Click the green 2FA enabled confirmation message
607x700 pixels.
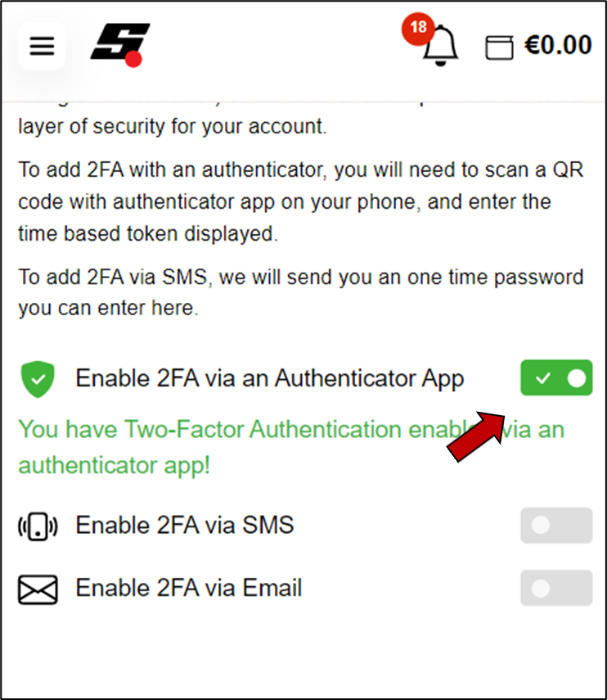click(291, 447)
